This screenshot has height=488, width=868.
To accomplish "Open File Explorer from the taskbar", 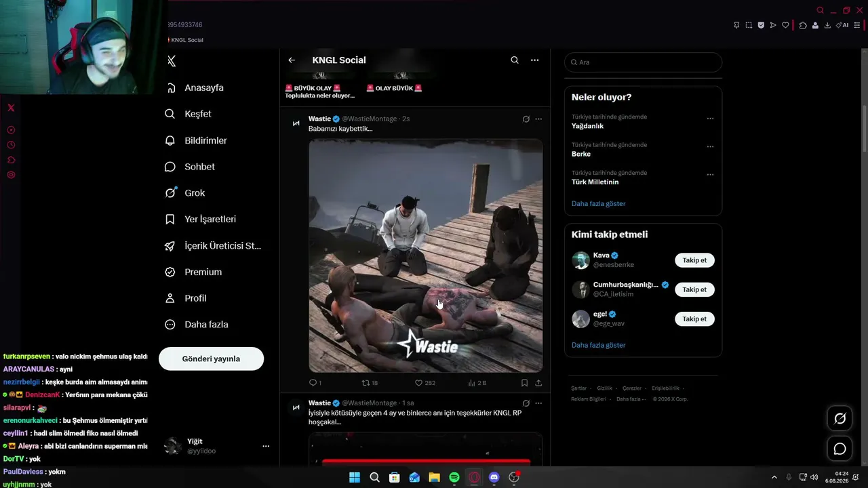I will (434, 477).
